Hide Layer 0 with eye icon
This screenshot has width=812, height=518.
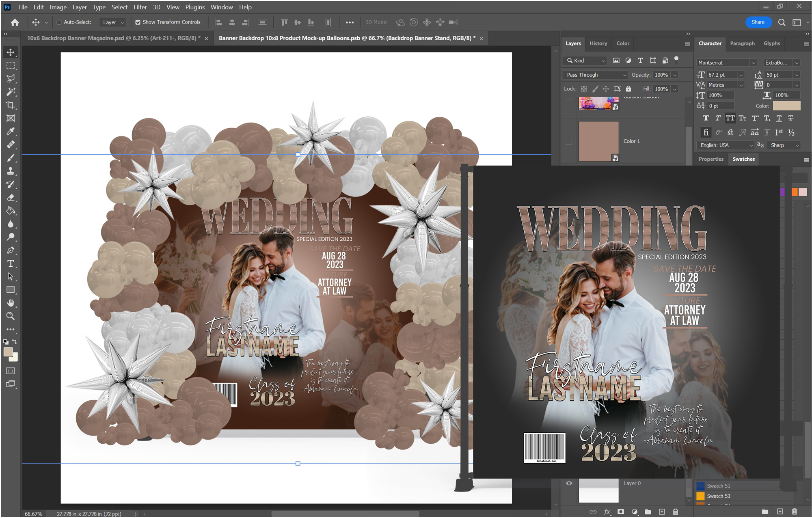coord(569,483)
